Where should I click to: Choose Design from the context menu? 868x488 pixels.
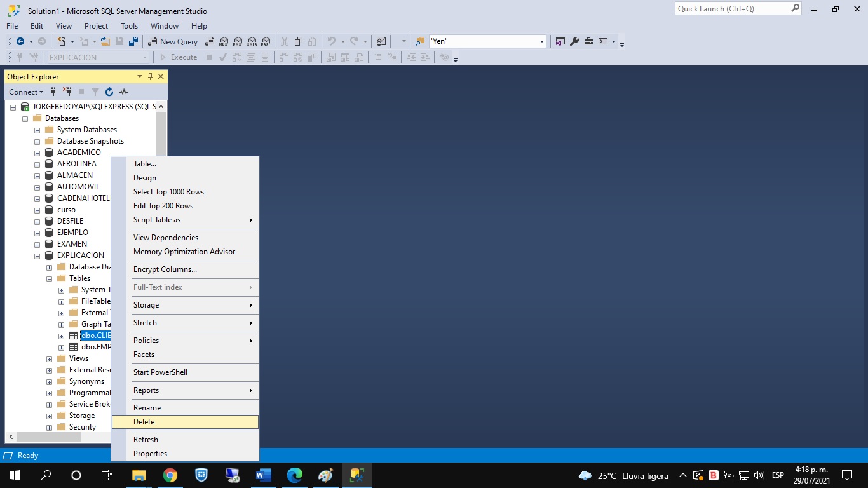point(185,178)
